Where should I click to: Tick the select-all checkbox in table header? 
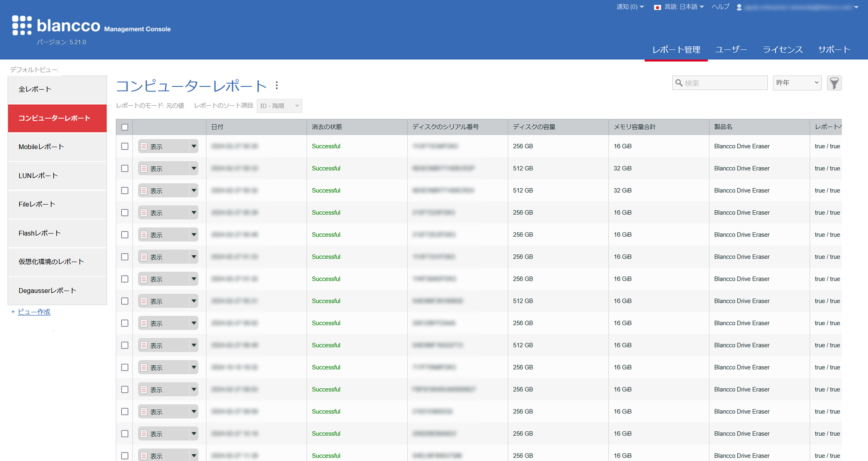(125, 127)
